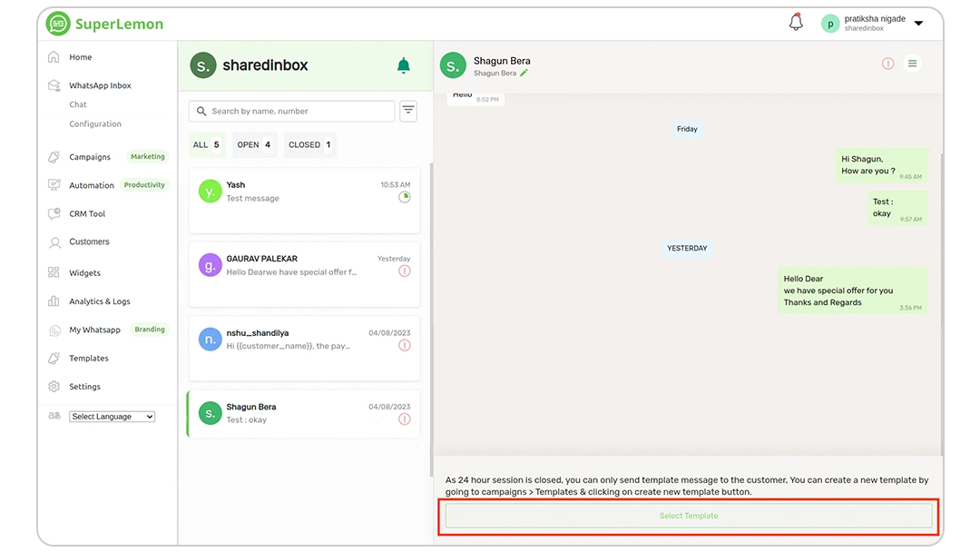The height and width of the screenshot is (552, 980).
Task: Click the search magnifier icon
Action: tap(201, 112)
